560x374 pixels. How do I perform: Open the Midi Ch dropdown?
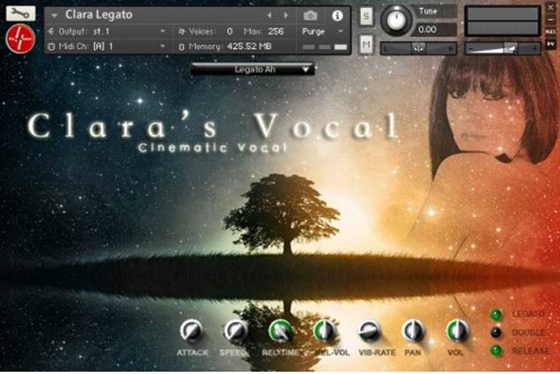point(107,46)
